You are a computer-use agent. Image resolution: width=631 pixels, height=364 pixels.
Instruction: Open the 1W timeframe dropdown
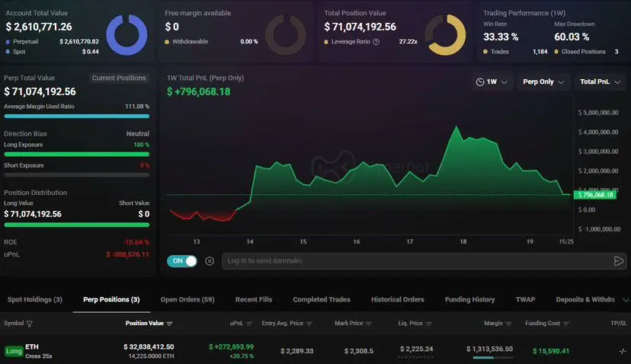(492, 81)
